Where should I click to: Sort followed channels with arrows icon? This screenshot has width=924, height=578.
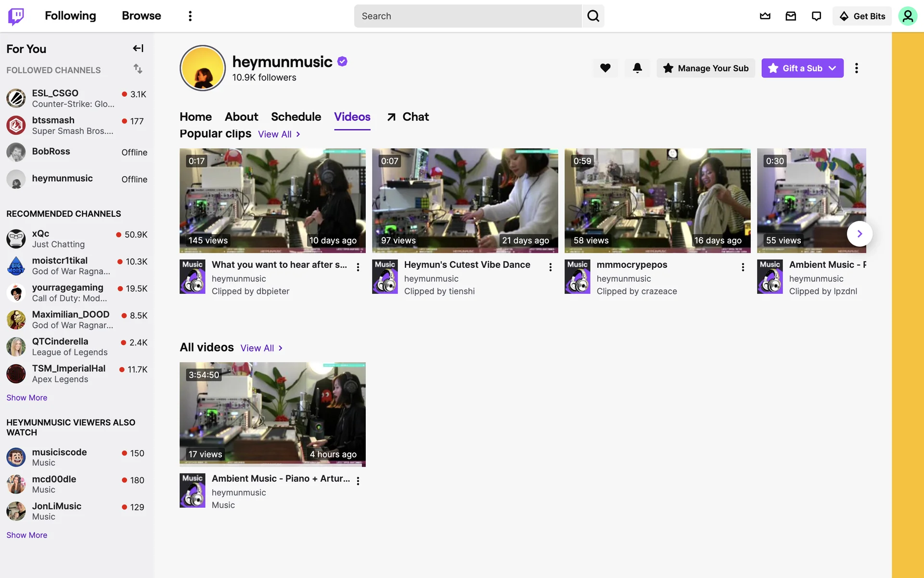coord(138,69)
